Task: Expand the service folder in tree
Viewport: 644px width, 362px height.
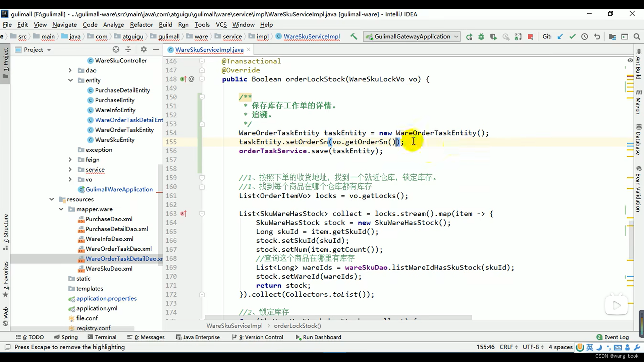Action: click(x=70, y=170)
